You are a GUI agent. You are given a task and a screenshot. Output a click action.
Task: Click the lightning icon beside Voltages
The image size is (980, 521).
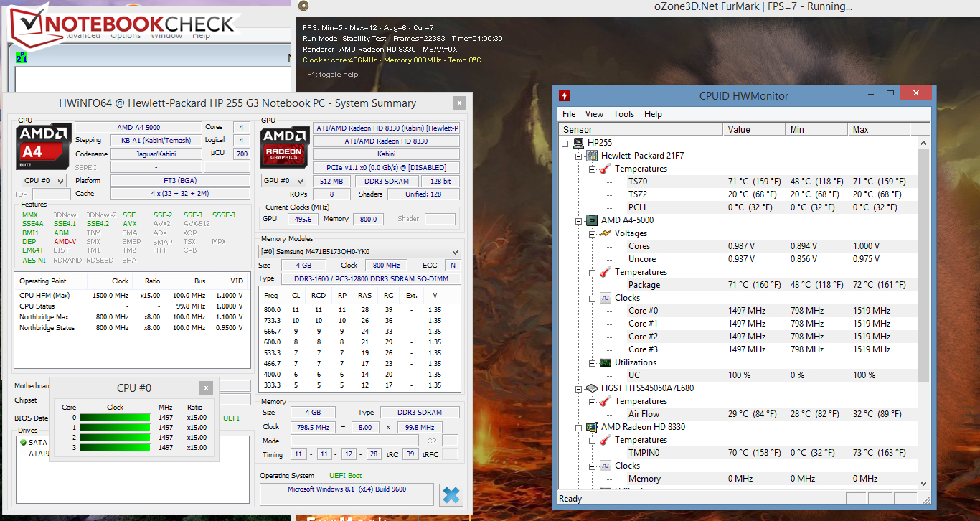coord(605,233)
